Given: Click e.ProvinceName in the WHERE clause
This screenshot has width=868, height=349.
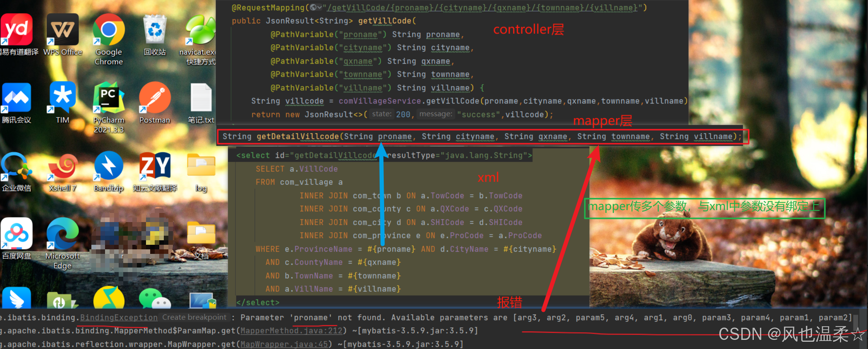Looking at the screenshot, I should point(319,249).
